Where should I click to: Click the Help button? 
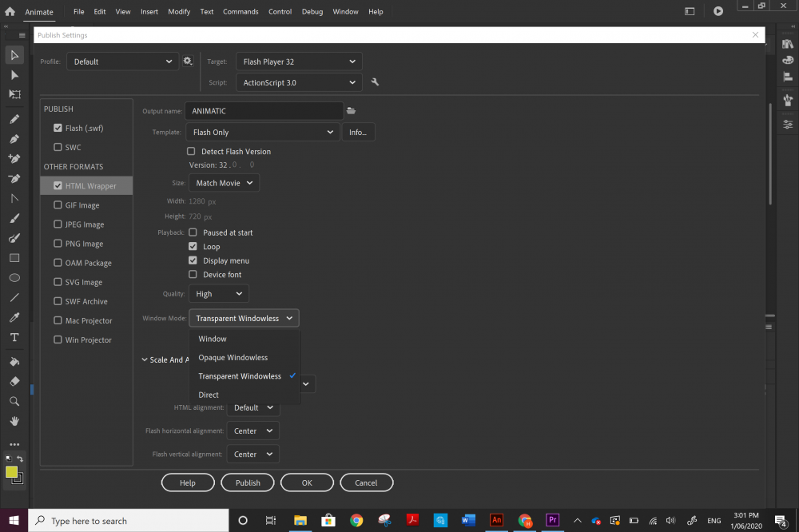point(188,482)
